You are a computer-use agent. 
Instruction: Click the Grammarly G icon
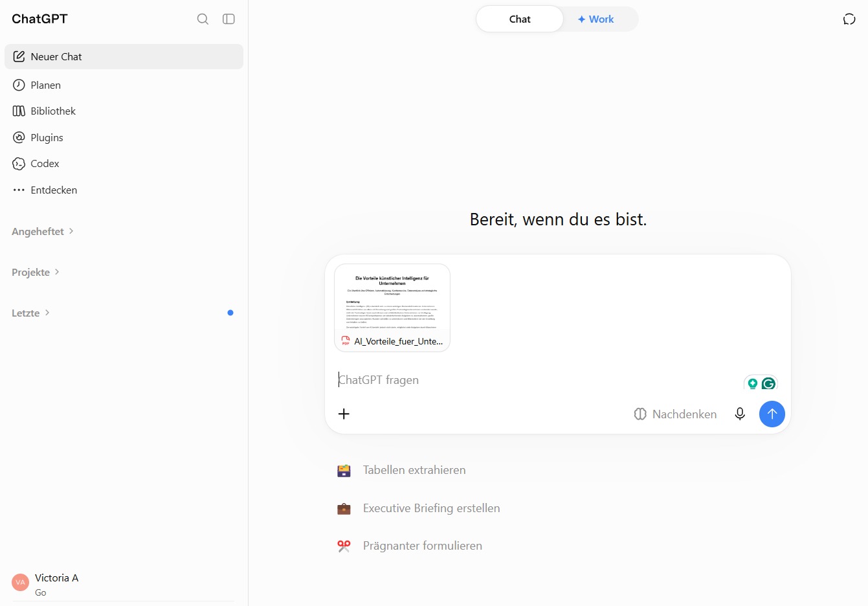[x=768, y=383]
